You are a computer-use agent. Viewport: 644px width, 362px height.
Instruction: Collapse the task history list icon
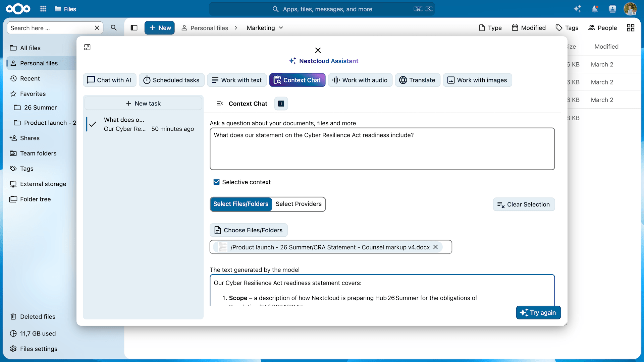[220, 104]
